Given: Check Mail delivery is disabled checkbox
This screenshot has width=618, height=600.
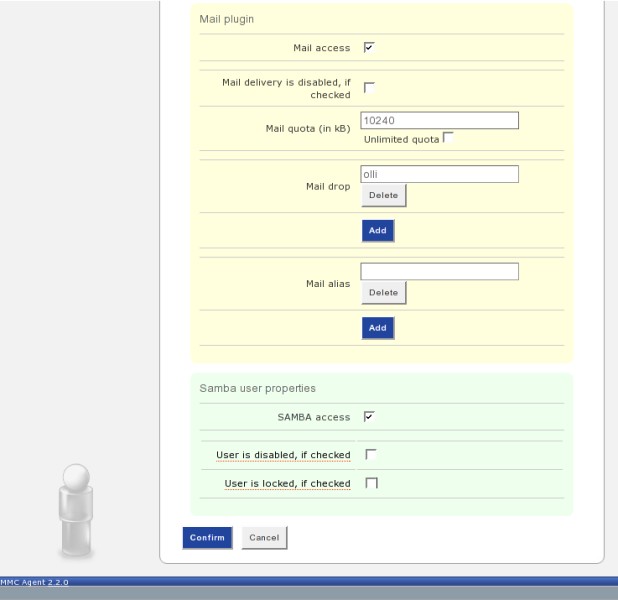Looking at the screenshot, I should point(369,88).
